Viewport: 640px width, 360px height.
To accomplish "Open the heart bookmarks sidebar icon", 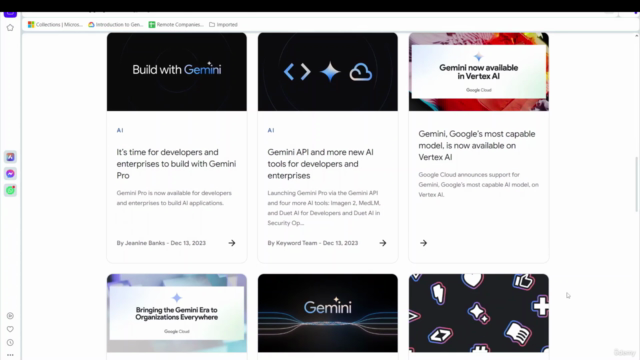I will click(10, 329).
